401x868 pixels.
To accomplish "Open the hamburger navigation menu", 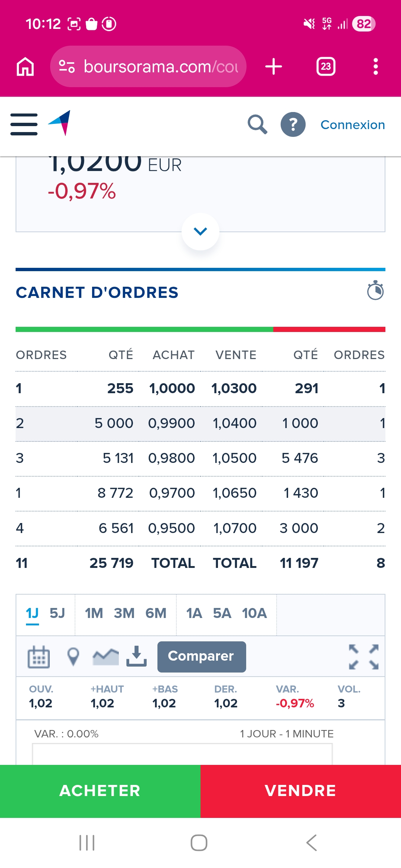I will click(x=24, y=124).
